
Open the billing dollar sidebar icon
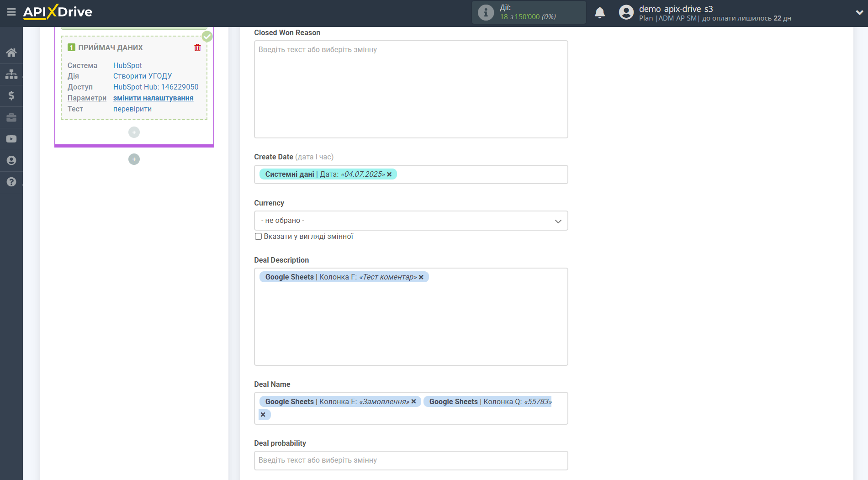click(x=11, y=95)
